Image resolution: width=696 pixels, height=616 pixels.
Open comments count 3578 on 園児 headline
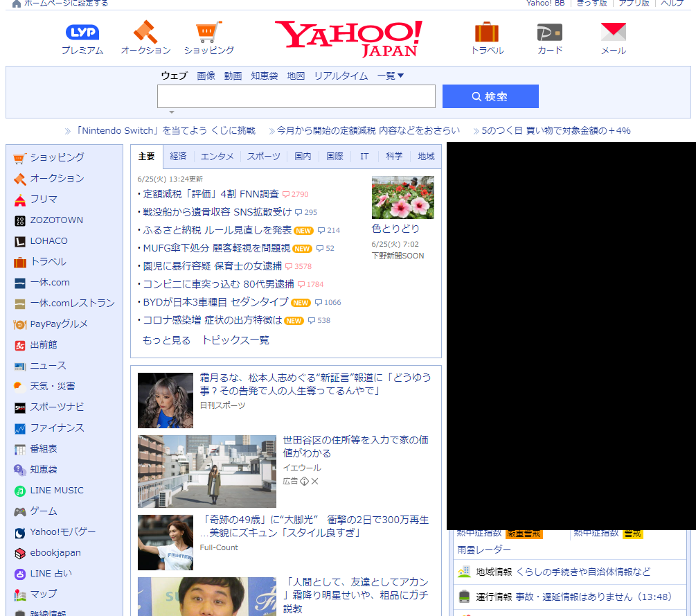coord(298,267)
